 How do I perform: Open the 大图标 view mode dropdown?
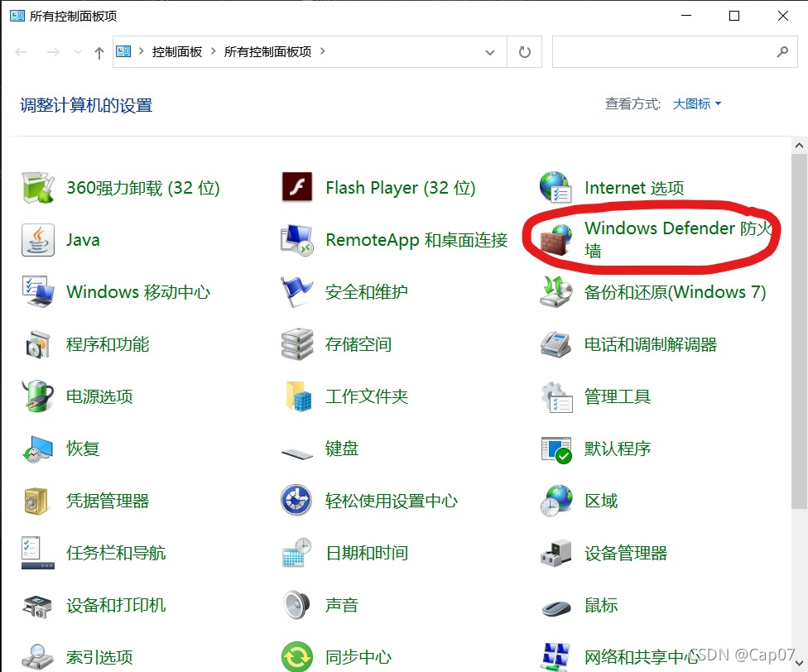coord(697,104)
